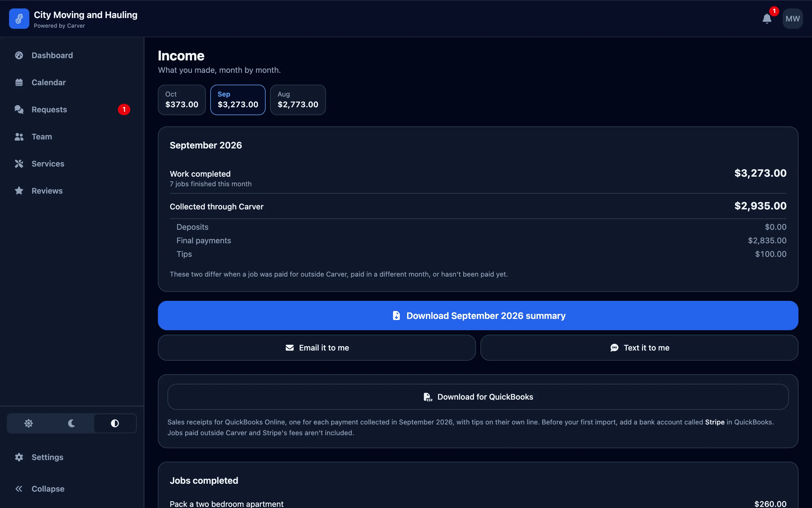The width and height of the screenshot is (812, 508).
Task: Collapse the sidebar
Action: 72,489
